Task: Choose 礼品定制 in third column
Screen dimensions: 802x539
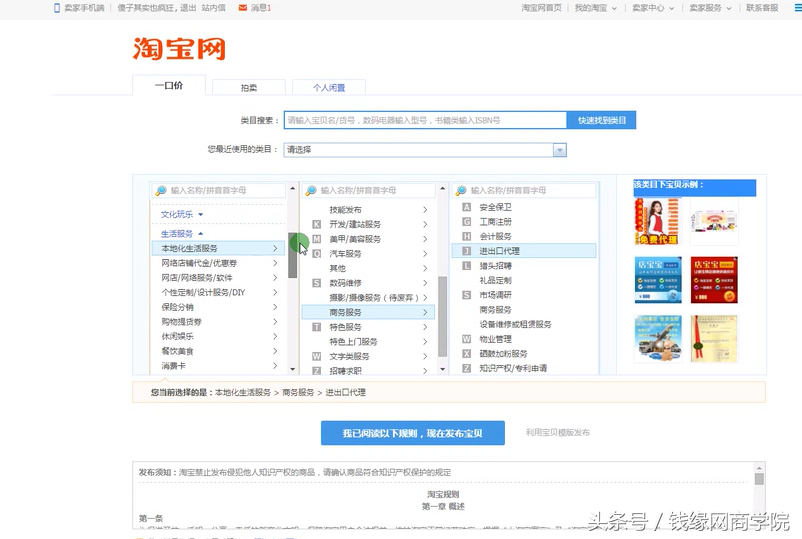Action: pyautogui.click(x=524, y=280)
